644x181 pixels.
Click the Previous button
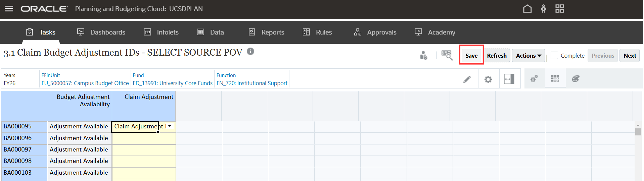pyautogui.click(x=603, y=56)
